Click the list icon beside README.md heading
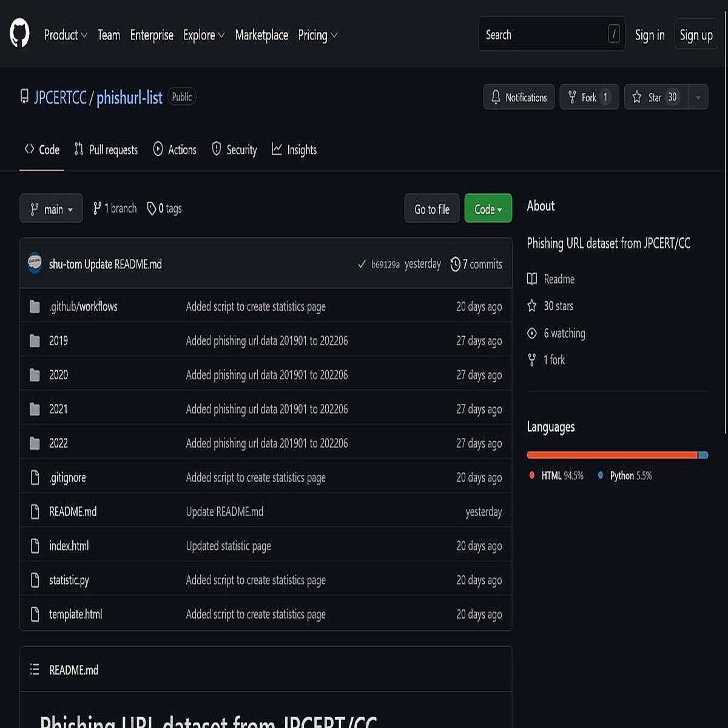This screenshot has height=728, width=728. 36,669
